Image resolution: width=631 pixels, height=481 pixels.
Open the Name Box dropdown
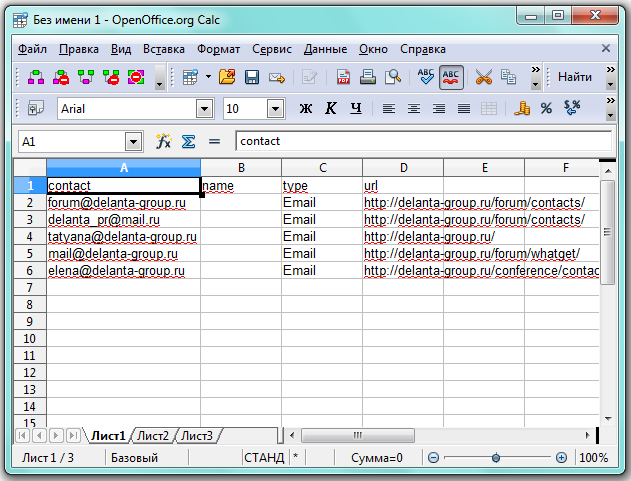(x=134, y=142)
